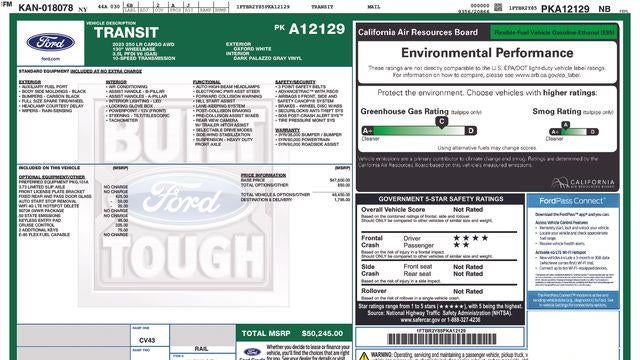Click 'Overall Vehicle Score' in safety ratings
The width and height of the screenshot is (640, 360).
point(393,209)
